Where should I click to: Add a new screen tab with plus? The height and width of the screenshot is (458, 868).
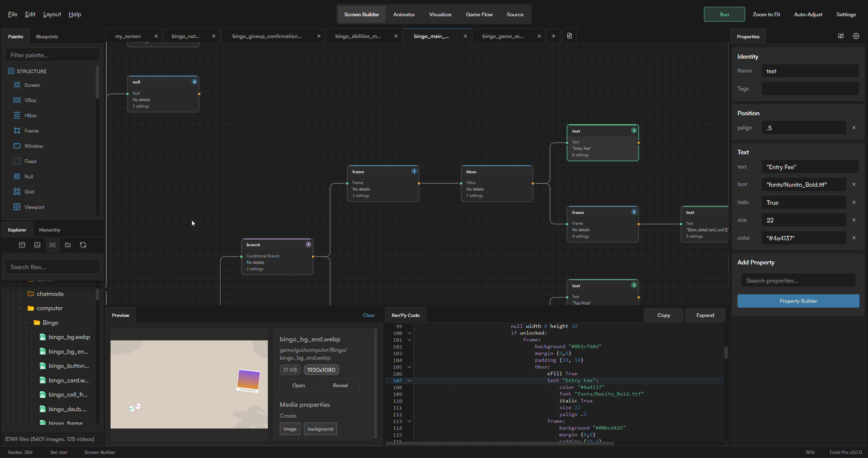[553, 36]
